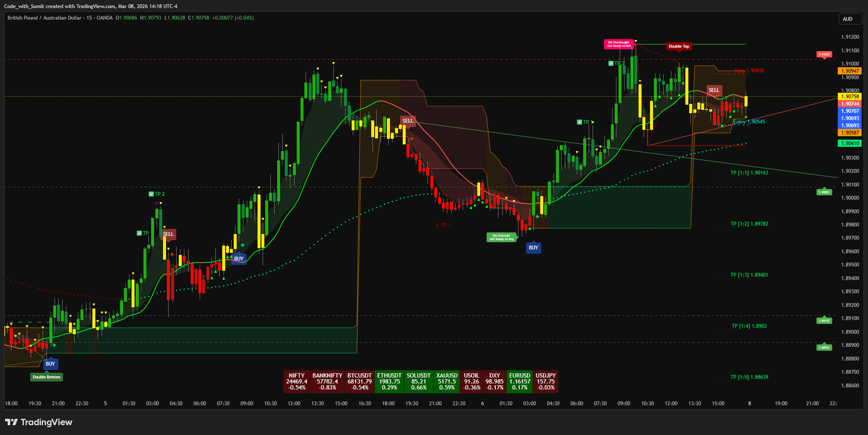This screenshot has height=435, width=868.
Task: Click the Stop 1.90926 level label
Action: [749, 71]
